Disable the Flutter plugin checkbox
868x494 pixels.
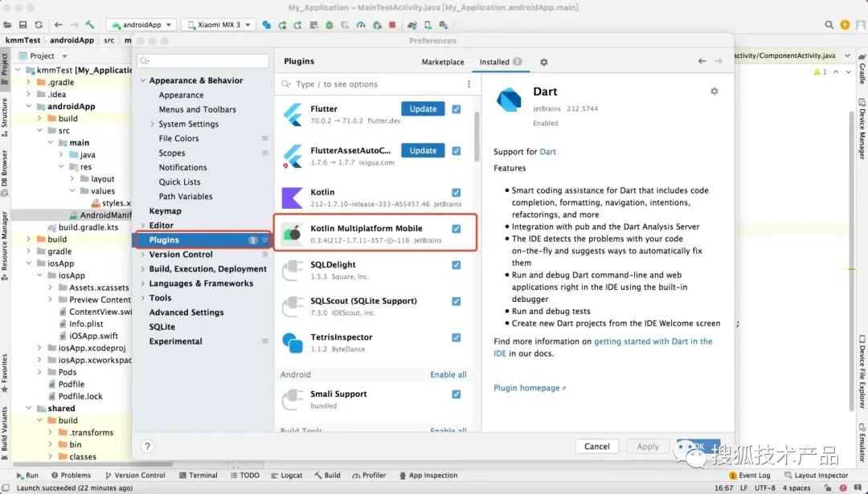[x=457, y=109]
